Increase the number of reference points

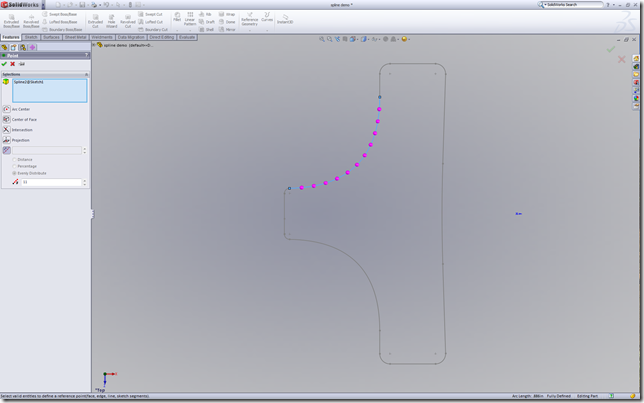(x=85, y=180)
